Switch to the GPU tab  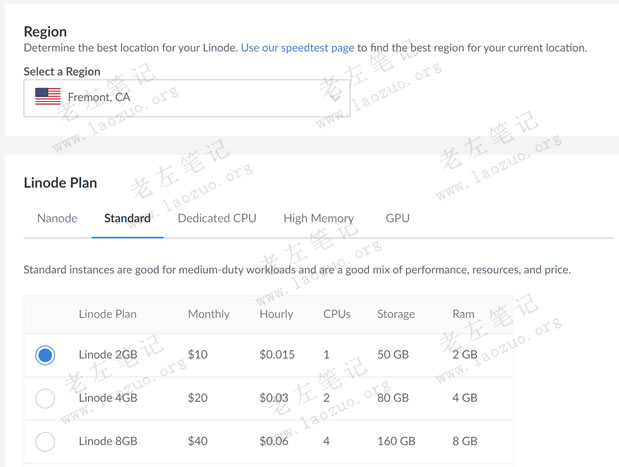[x=398, y=218]
